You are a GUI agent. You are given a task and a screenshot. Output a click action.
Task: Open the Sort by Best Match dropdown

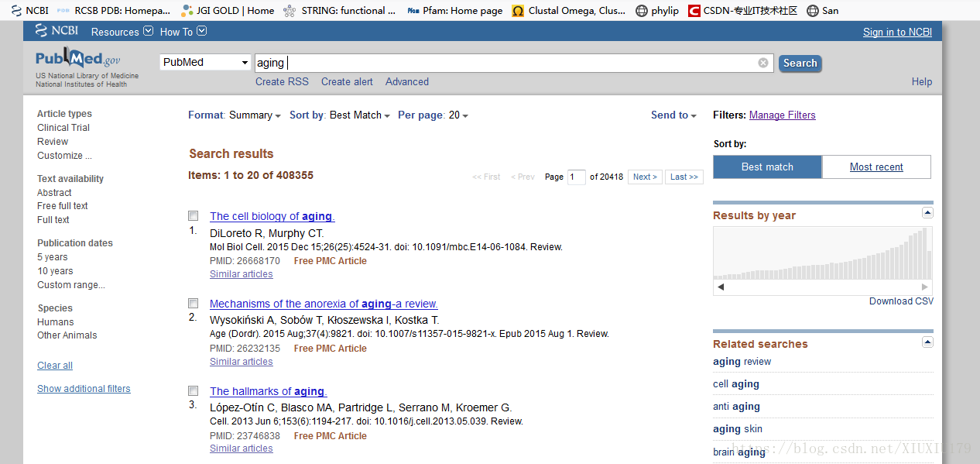(x=340, y=115)
